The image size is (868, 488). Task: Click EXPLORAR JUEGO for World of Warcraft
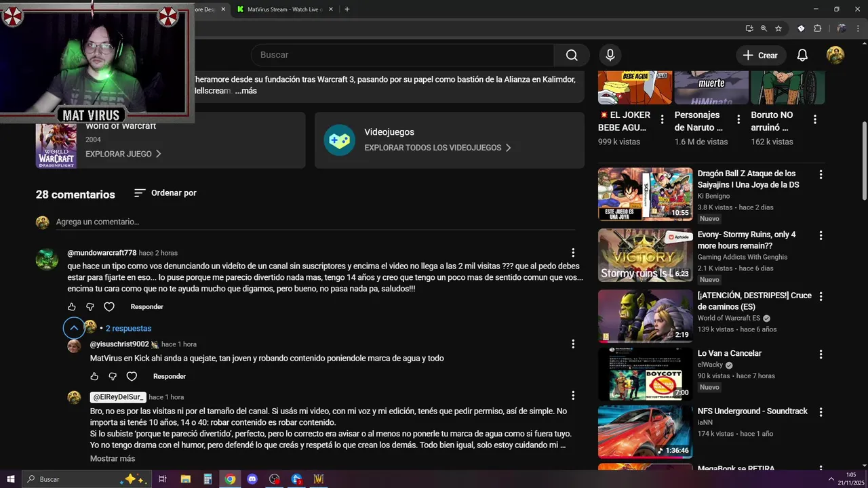point(123,154)
